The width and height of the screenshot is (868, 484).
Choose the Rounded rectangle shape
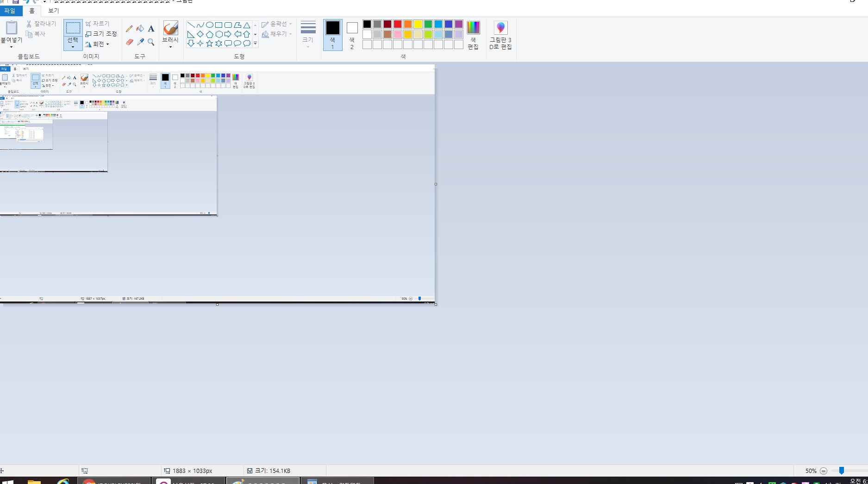pyautogui.click(x=228, y=25)
